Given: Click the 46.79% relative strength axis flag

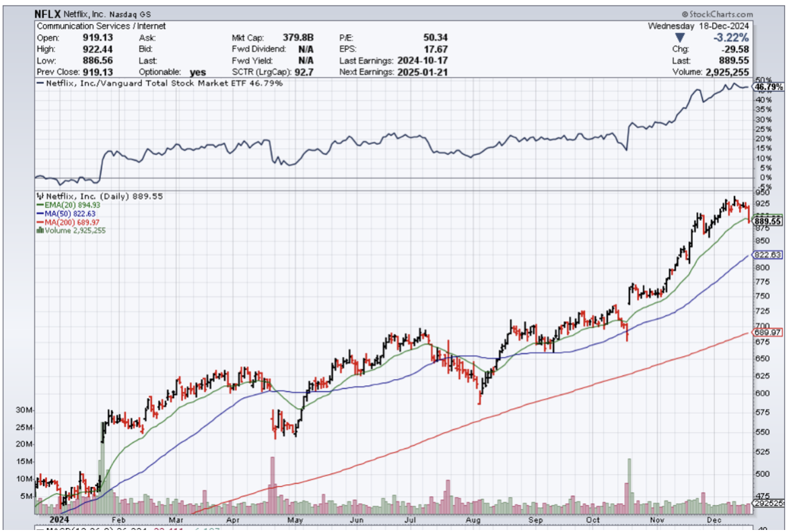Looking at the screenshot, I should [x=767, y=88].
